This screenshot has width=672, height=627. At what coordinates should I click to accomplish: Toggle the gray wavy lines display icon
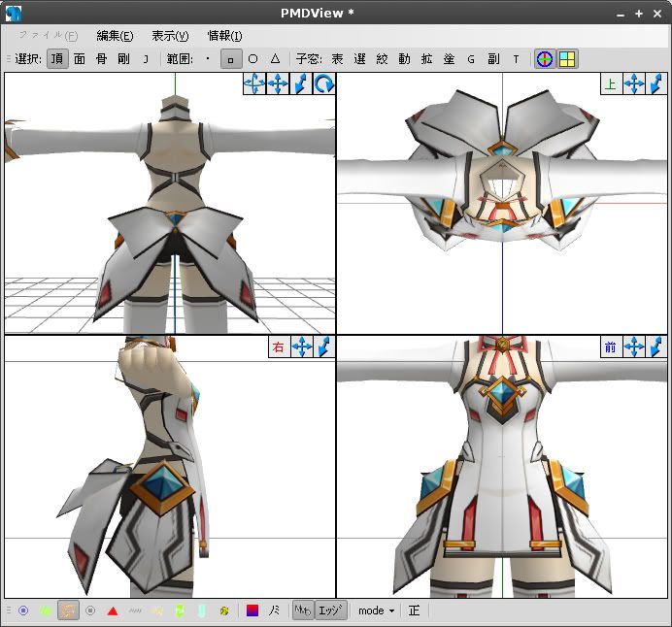click(x=135, y=610)
